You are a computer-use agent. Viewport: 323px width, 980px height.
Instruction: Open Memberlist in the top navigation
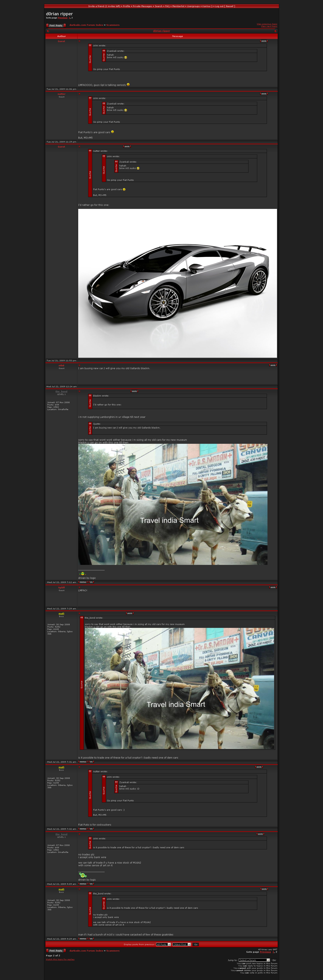click(178, 6)
